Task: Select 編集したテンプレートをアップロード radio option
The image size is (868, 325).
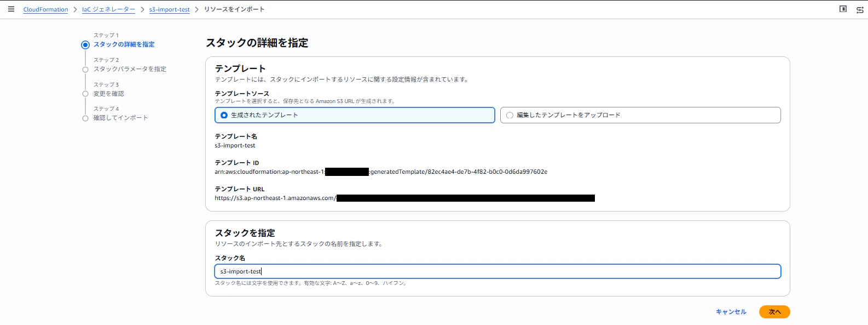Action: pyautogui.click(x=640, y=115)
